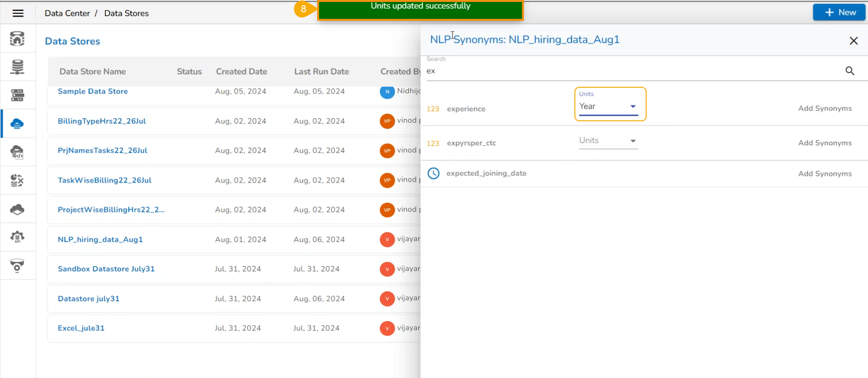The width and height of the screenshot is (868, 378).
Task: Sort by Status column header
Action: tap(189, 72)
